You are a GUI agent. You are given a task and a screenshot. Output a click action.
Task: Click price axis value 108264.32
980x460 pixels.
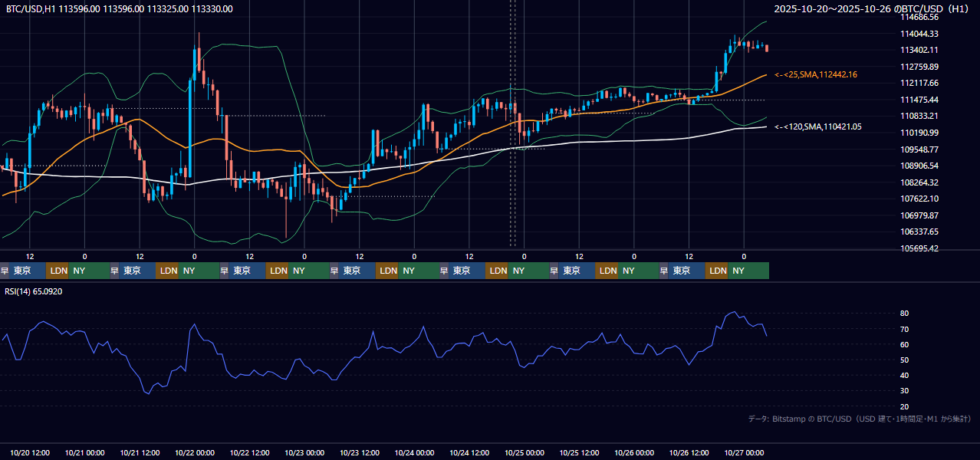(919, 182)
